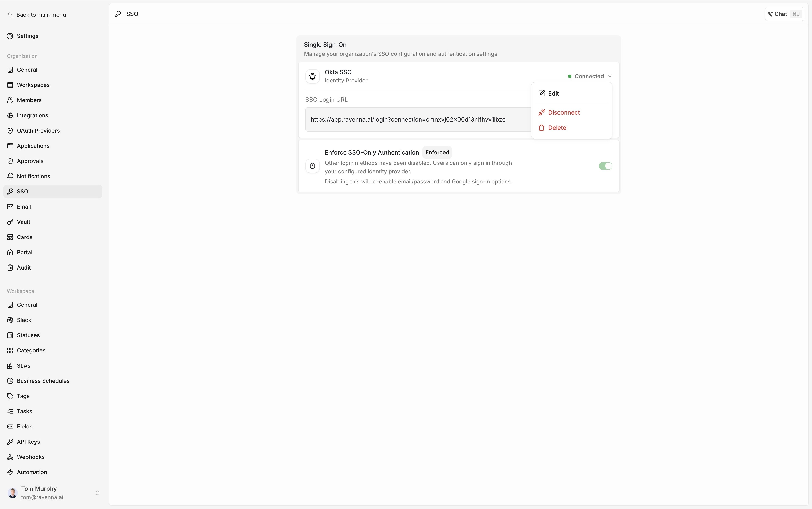The height and width of the screenshot is (509, 812).
Task: Click the Business Schedules clock icon
Action: pyautogui.click(x=10, y=381)
